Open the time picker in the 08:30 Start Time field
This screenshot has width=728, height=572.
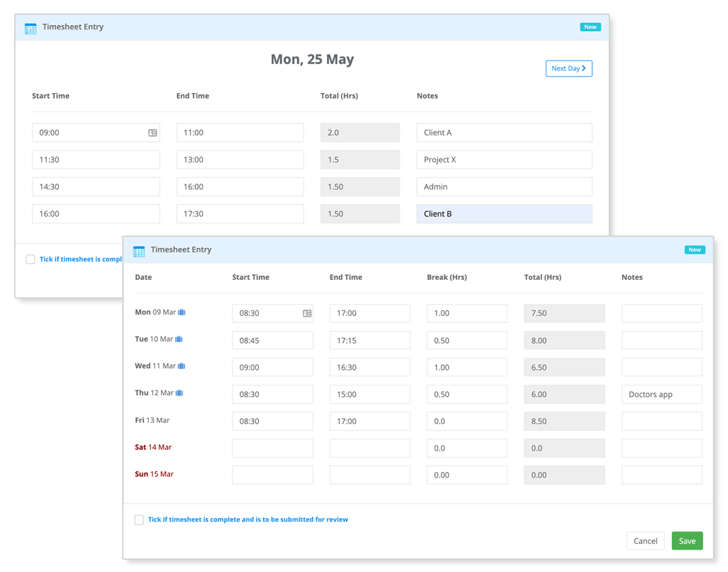307,313
